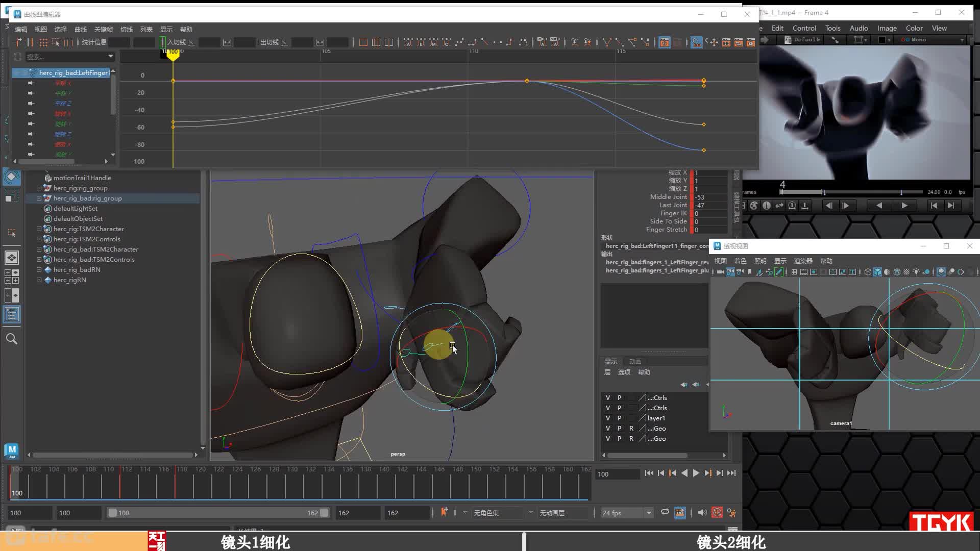
Task: Open the 切线 menu in Graph Editor
Action: (127, 29)
